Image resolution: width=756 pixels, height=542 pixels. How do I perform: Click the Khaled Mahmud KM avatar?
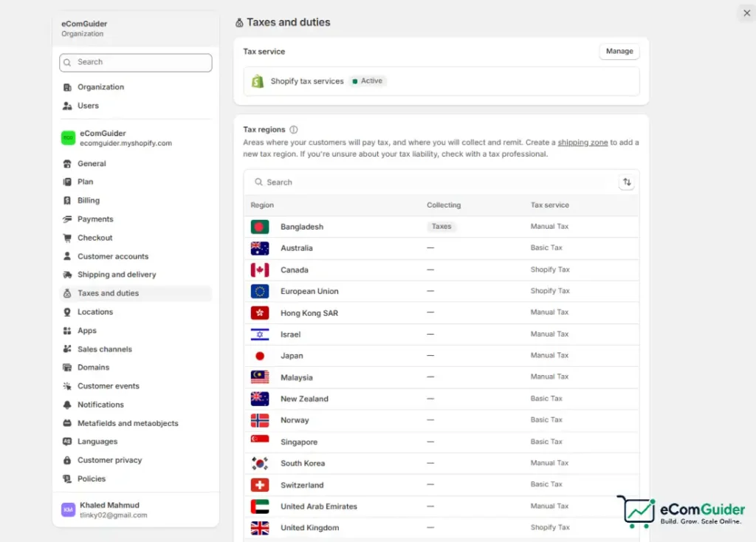coord(69,510)
